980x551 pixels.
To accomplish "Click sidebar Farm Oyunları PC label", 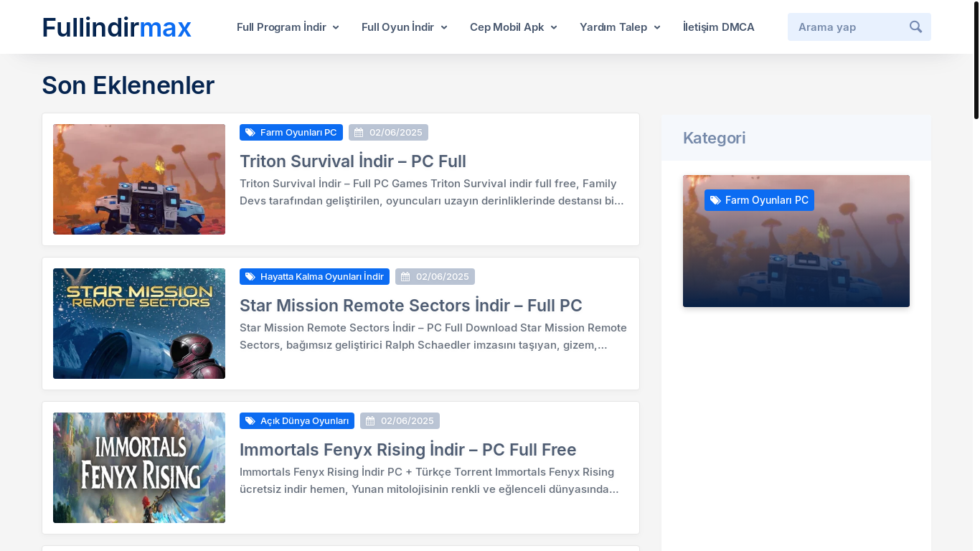I will coord(759,200).
